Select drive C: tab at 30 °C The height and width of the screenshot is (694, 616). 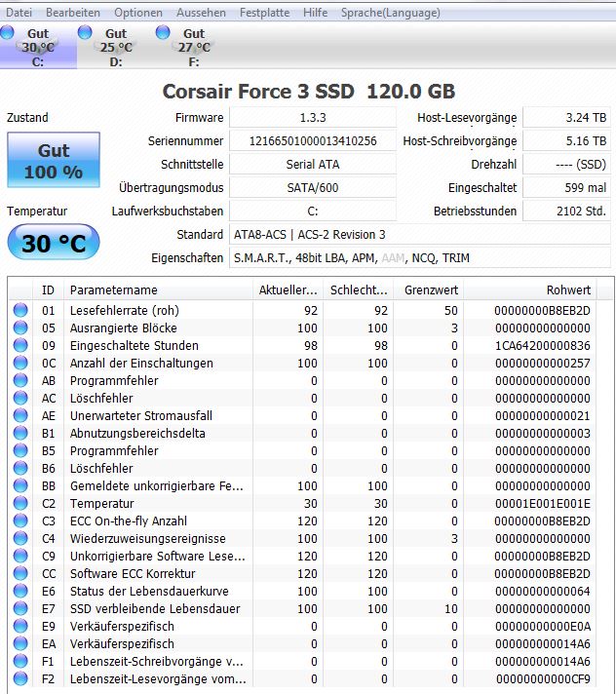[x=38, y=47]
